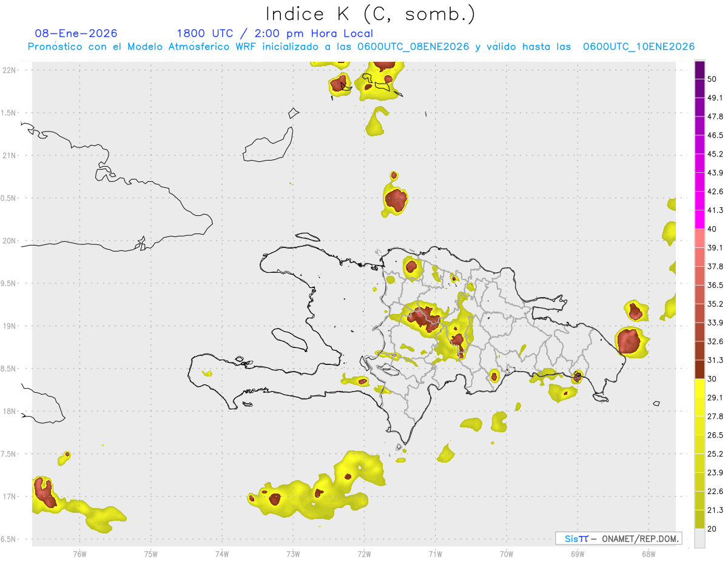The image size is (728, 562).
Task: Click the colorbar value '26.5'
Action: [715, 435]
